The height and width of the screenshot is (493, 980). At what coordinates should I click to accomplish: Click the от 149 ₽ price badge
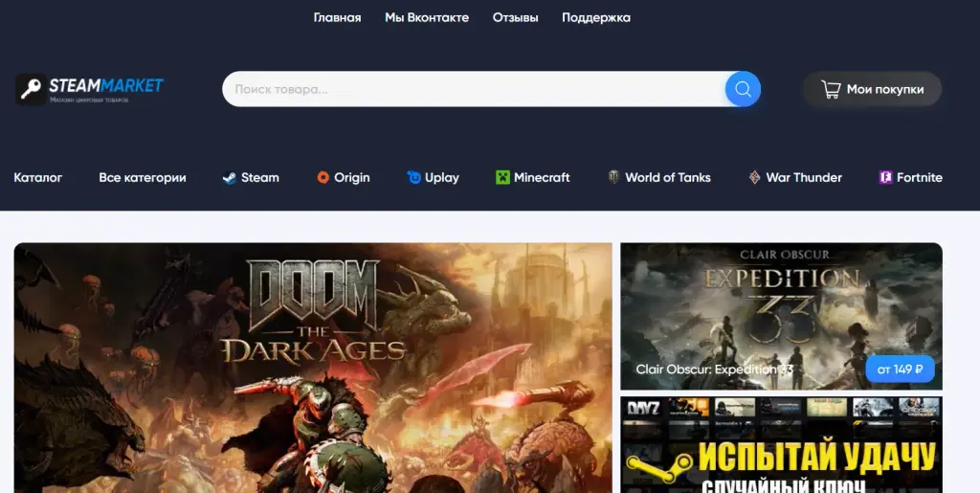pos(900,370)
